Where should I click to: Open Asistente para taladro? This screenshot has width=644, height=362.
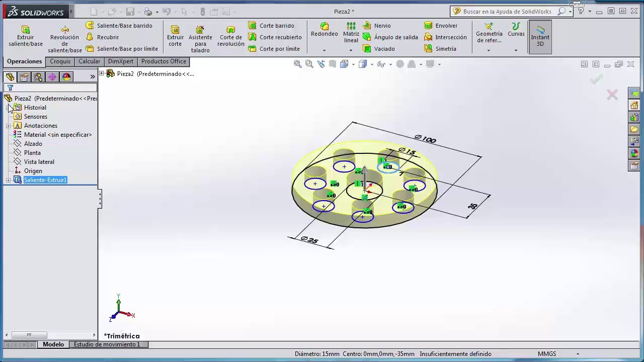[x=200, y=39]
